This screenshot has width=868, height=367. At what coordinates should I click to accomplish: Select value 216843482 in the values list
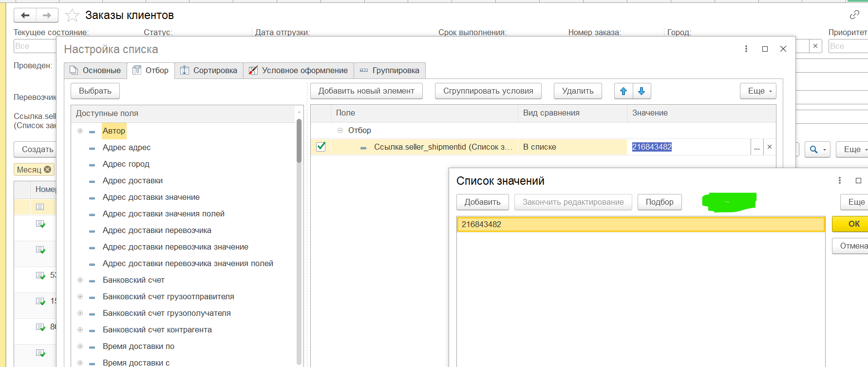tap(640, 225)
